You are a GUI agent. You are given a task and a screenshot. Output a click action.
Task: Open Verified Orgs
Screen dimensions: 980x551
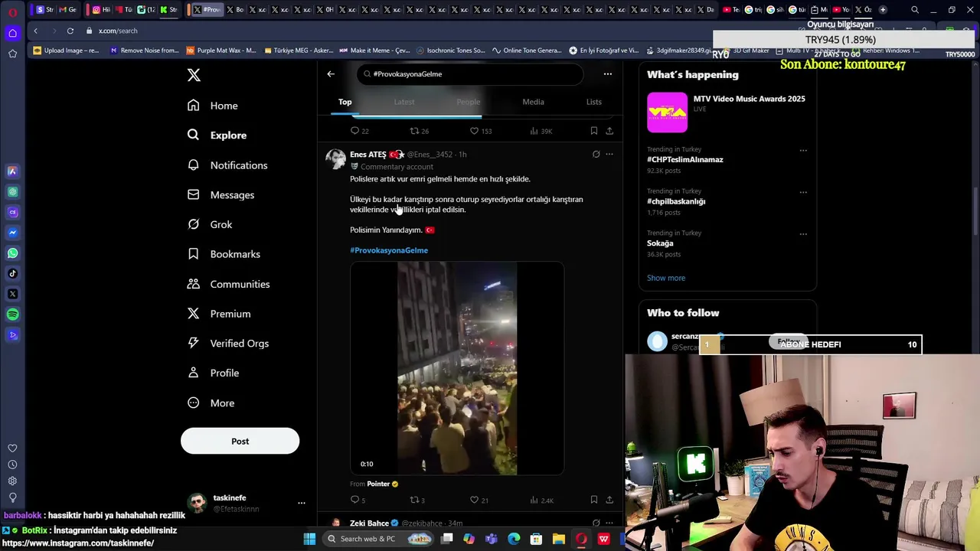click(x=227, y=343)
